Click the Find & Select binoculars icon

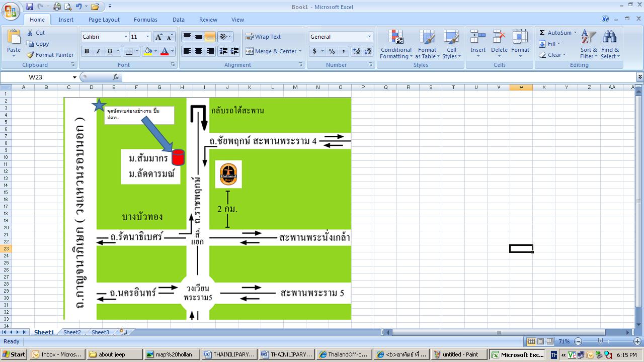[x=610, y=38]
